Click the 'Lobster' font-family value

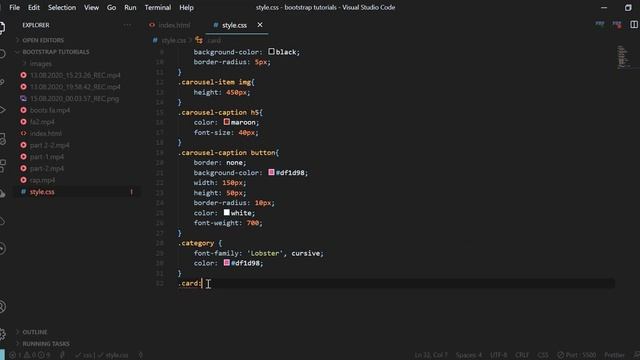[x=265, y=253]
